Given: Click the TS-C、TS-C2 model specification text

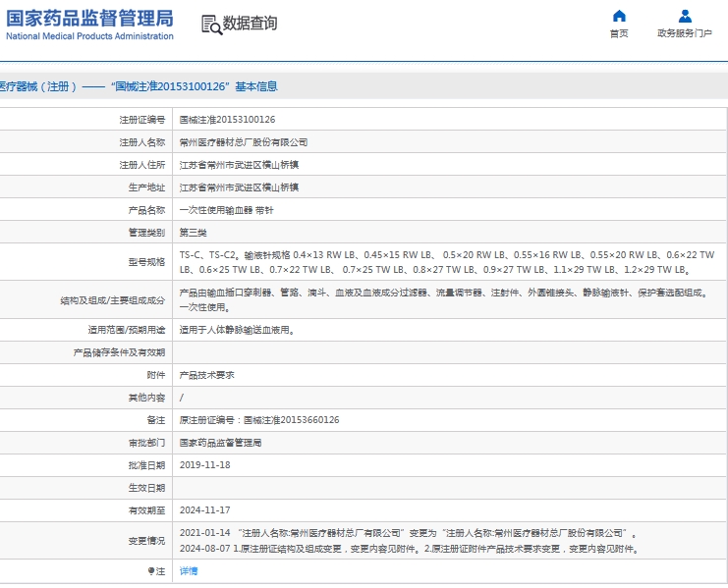Looking at the screenshot, I should 447,262.
